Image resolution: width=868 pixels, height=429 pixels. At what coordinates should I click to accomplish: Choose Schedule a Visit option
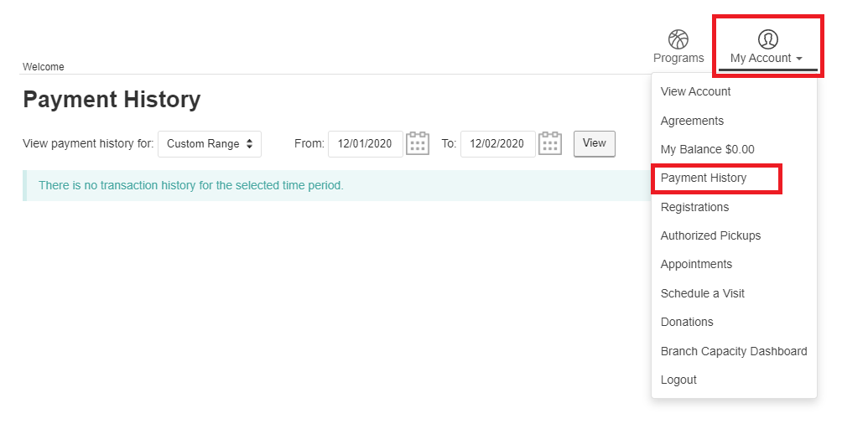[702, 293]
